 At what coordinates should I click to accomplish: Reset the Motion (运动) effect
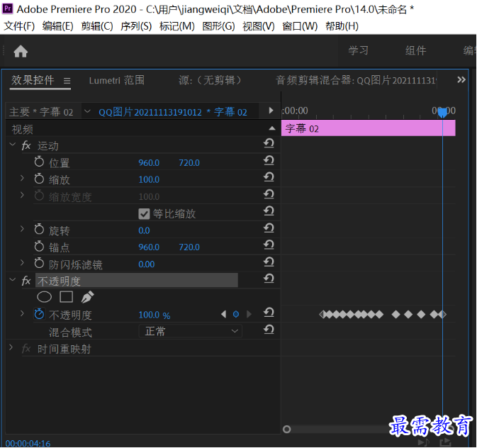click(269, 143)
